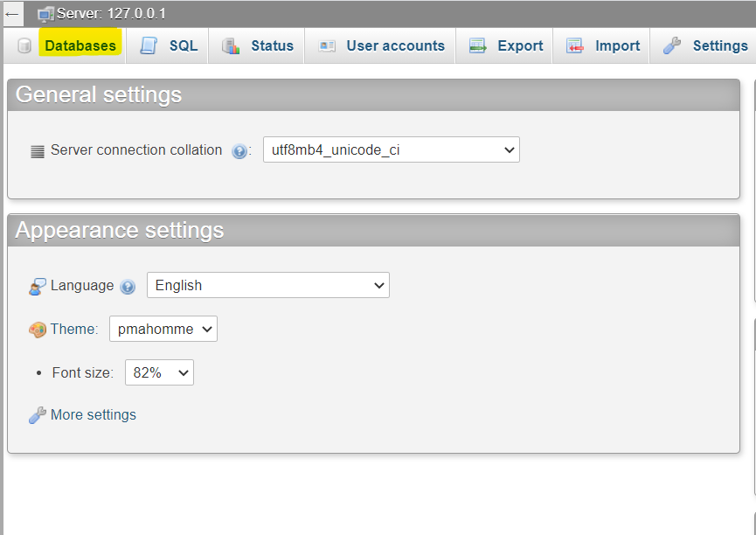Screen dimensions: 756x535
Task: Click the Status chart icon
Action: click(x=231, y=45)
